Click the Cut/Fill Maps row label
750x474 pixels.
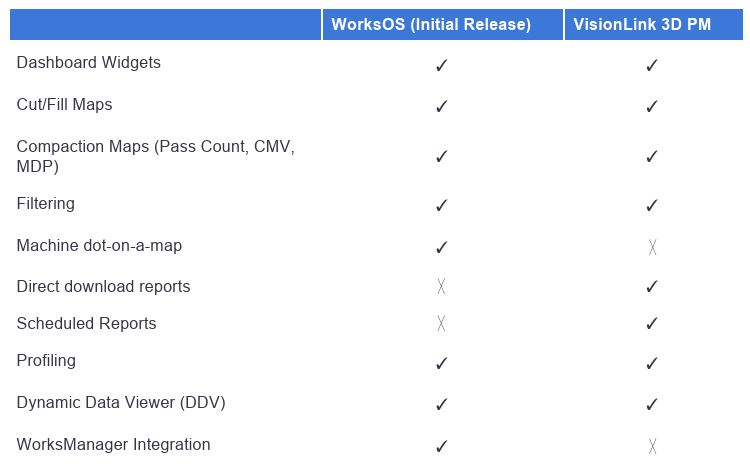[x=64, y=104]
